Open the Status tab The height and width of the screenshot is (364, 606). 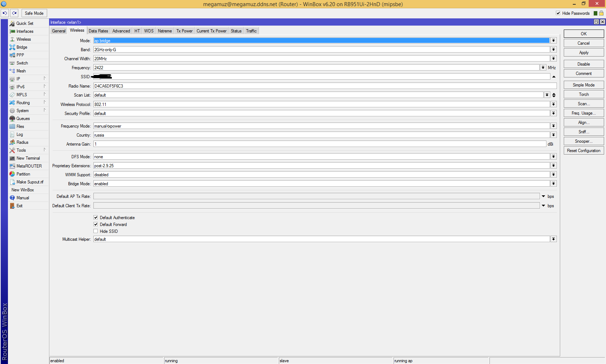(236, 31)
